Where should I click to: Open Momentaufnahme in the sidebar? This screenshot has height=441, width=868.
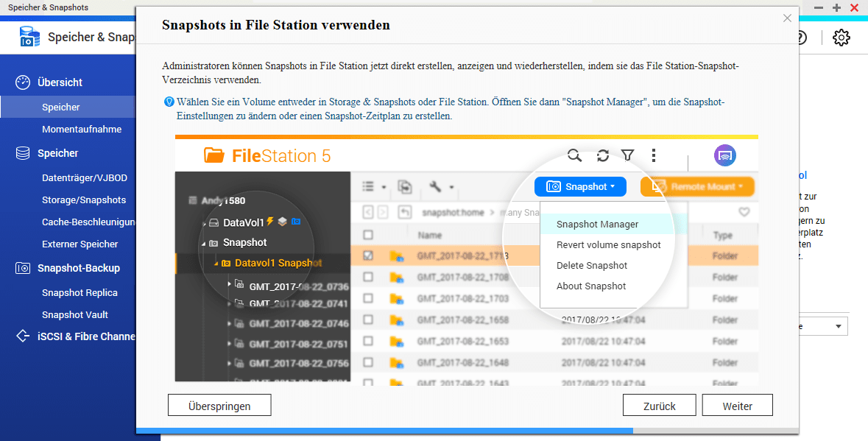(82, 129)
